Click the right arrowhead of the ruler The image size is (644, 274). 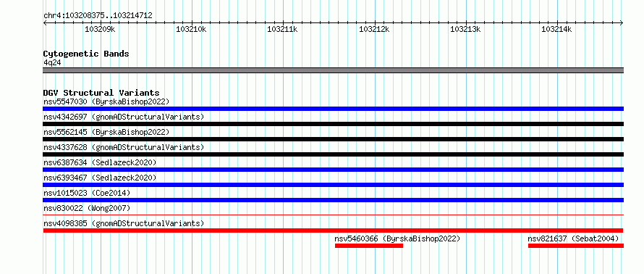click(622, 22)
